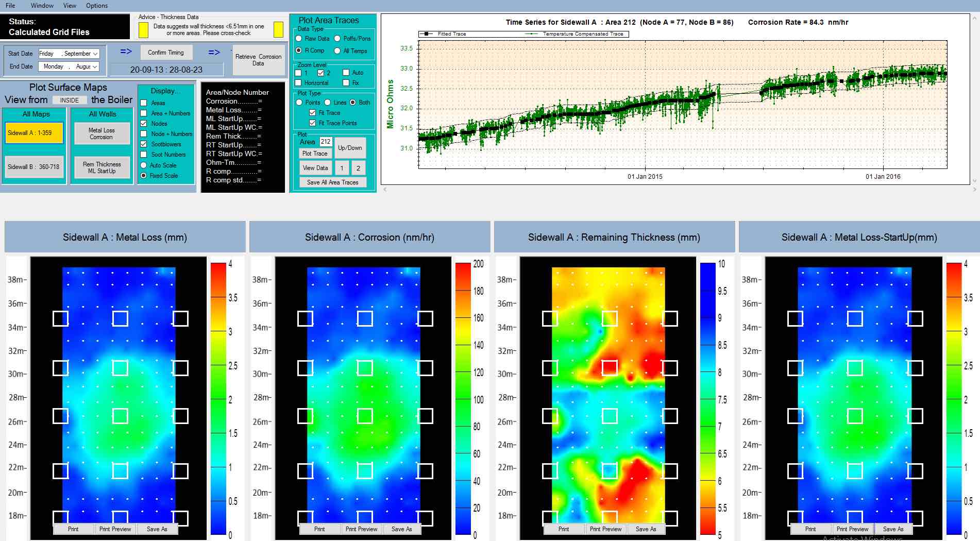Open the Options menu
This screenshot has width=980, height=541.
tap(97, 6)
